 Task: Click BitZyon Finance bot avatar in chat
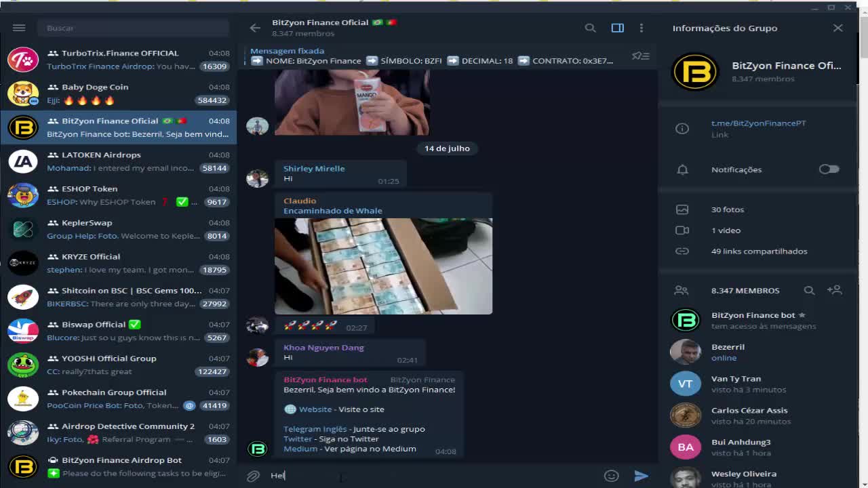pos(257,449)
